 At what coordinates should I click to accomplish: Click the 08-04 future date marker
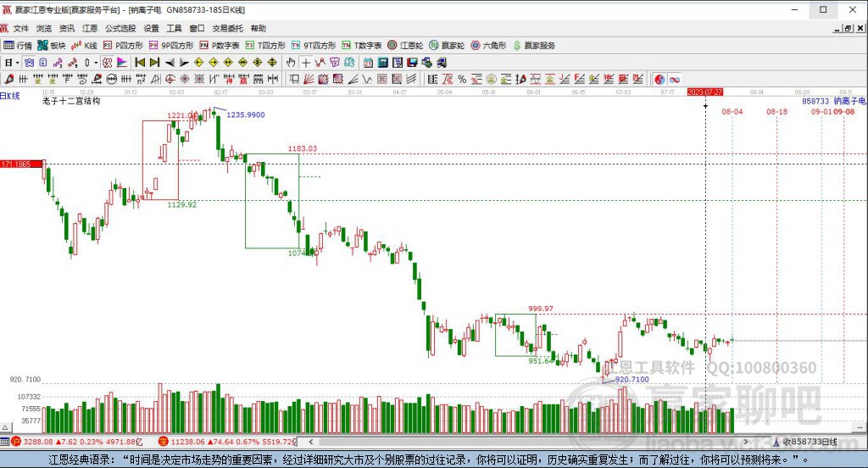(x=732, y=111)
